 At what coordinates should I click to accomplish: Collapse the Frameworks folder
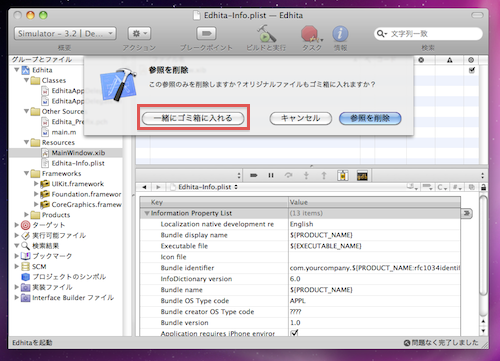(26, 173)
